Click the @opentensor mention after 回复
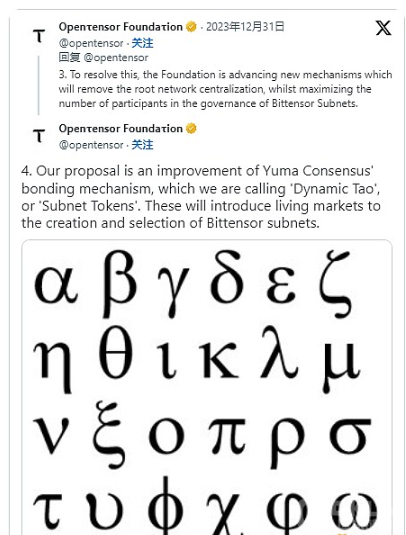This screenshot has width=406, height=535. pos(116,58)
